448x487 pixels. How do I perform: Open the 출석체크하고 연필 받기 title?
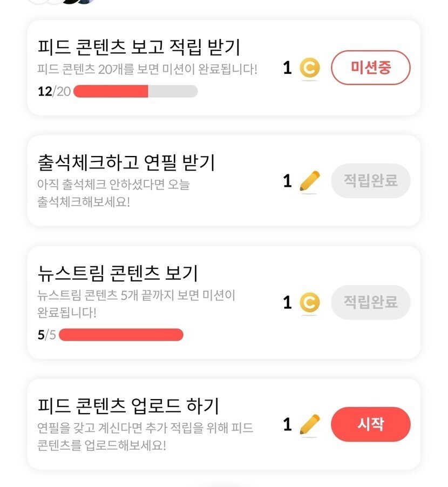[x=127, y=161]
